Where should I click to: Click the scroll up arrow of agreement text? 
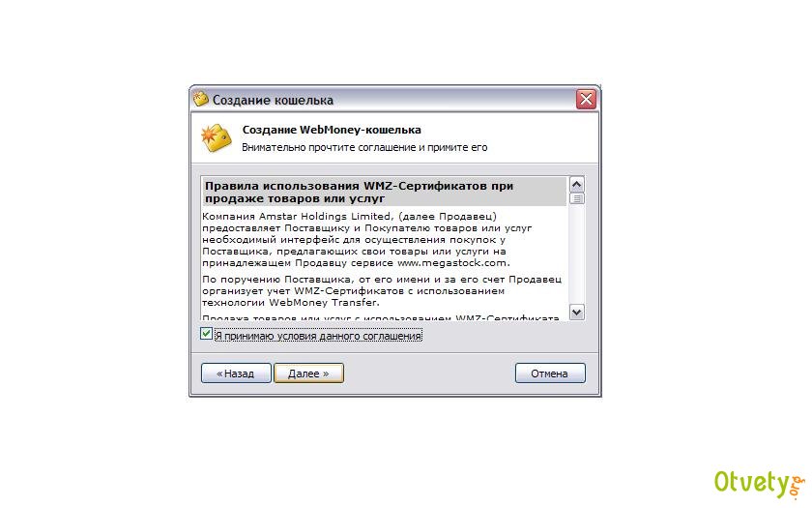coord(576,185)
